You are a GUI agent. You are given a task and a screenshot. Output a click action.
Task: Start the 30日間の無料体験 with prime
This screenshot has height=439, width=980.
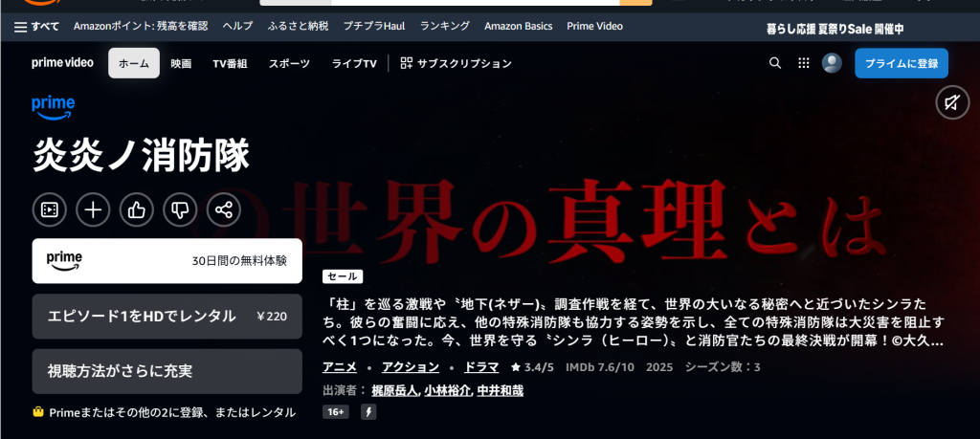pyautogui.click(x=167, y=261)
